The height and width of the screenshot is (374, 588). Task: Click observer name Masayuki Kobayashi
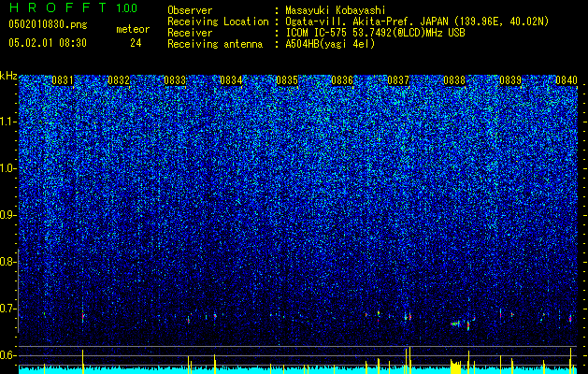coord(336,10)
